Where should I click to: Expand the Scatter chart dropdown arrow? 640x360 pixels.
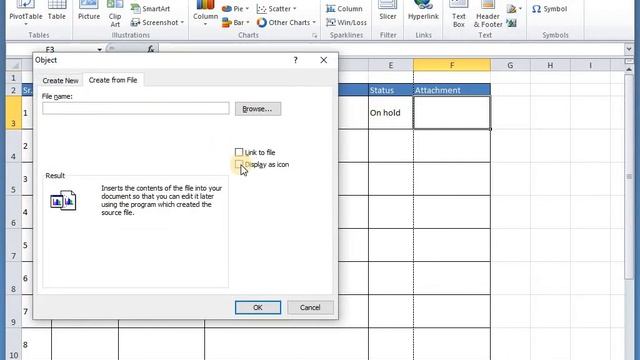294,9
